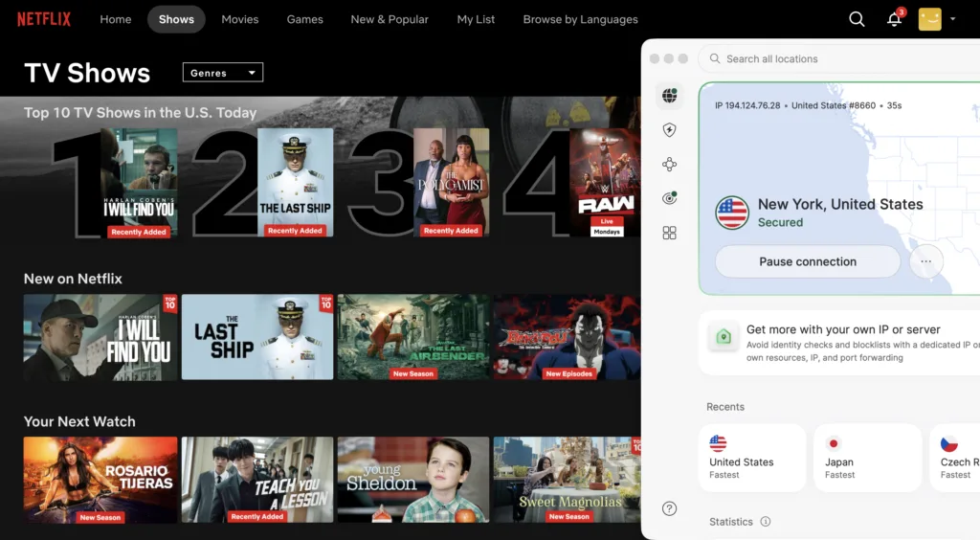This screenshot has width=980, height=540.
Task: Open the Movies section
Action: [240, 19]
